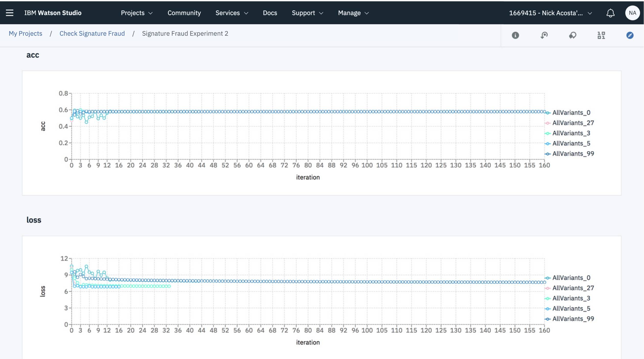The height and width of the screenshot is (359, 644).
Task: Open the Docs menu item
Action: point(270,13)
